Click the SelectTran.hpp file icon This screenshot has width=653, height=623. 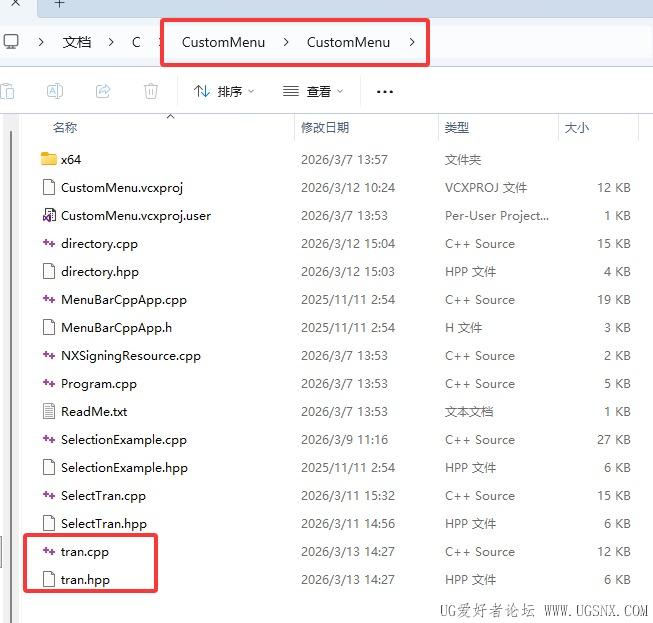pos(49,523)
